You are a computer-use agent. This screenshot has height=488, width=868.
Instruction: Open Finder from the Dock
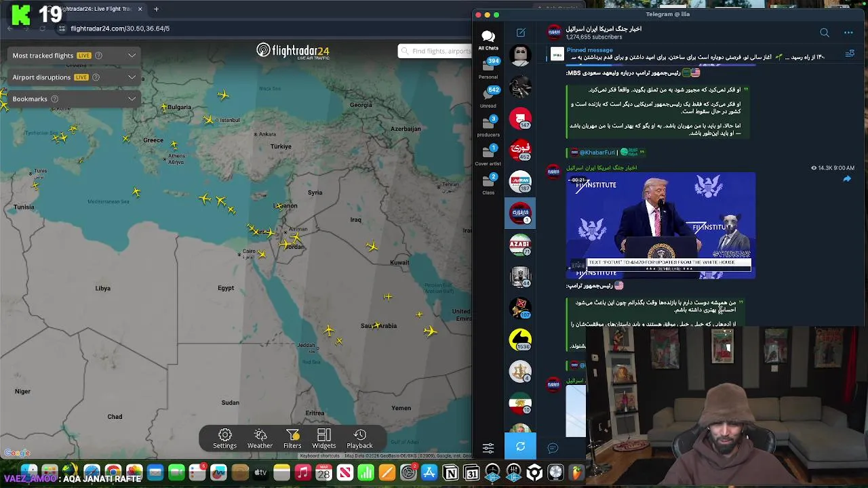pyautogui.click(x=28, y=472)
